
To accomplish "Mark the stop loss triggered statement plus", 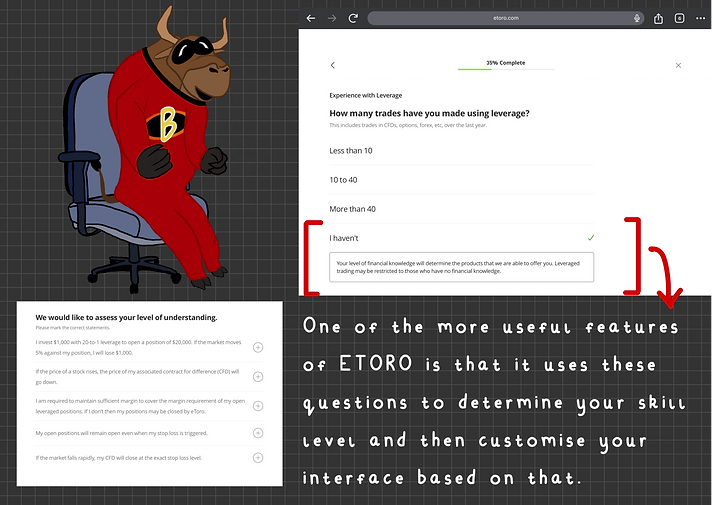I will [258, 433].
